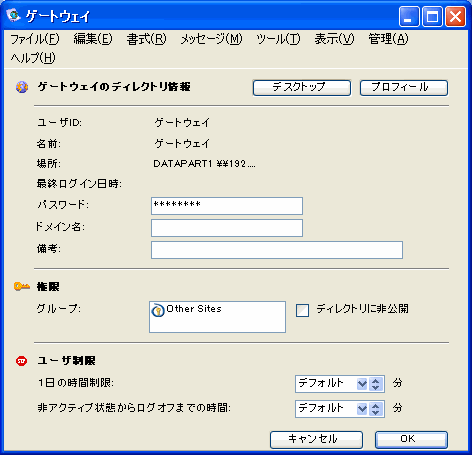Click the orange key permissions icon
The width and height of the screenshot is (472, 455).
[x=22, y=286]
